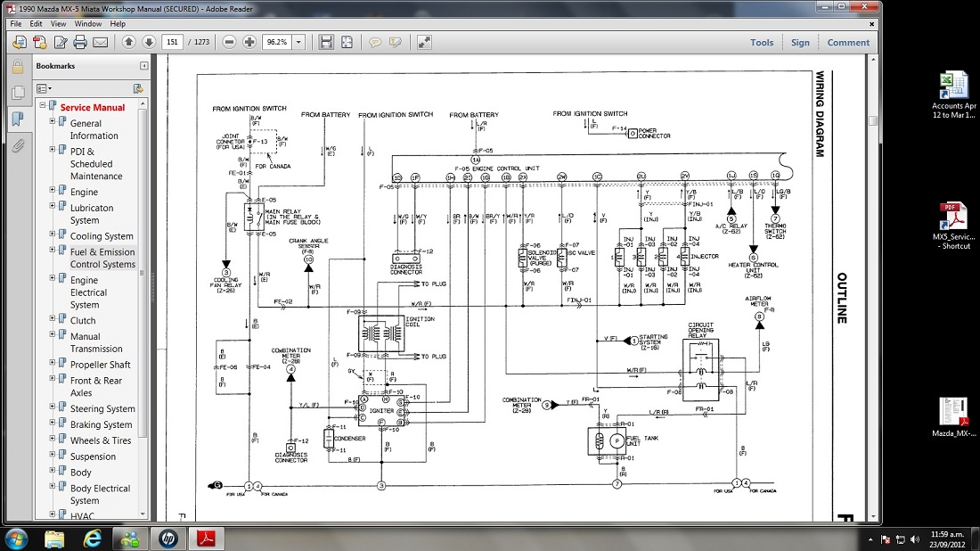Click the create PDF online toolbar icon
Image resolution: width=980 pixels, height=551 pixels.
39,43
